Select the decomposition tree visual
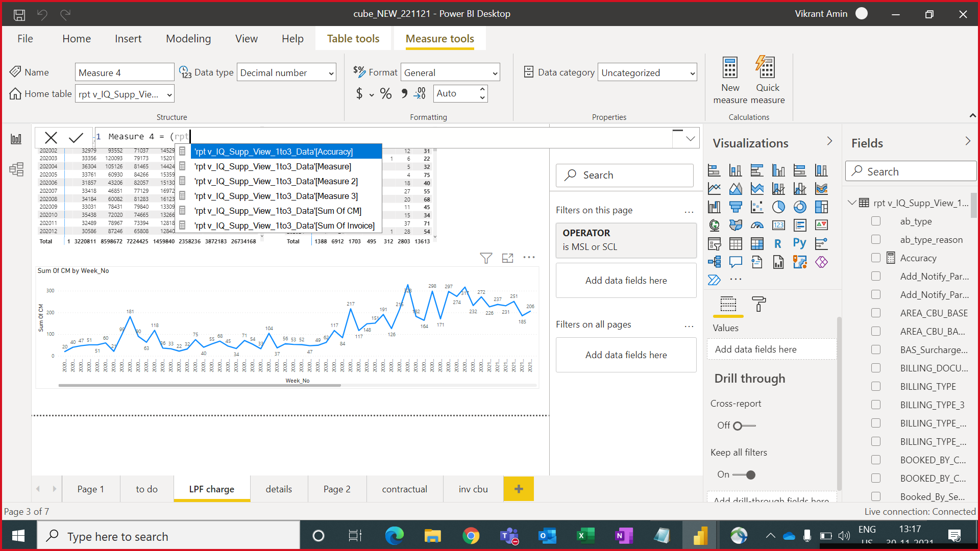 coord(714,262)
